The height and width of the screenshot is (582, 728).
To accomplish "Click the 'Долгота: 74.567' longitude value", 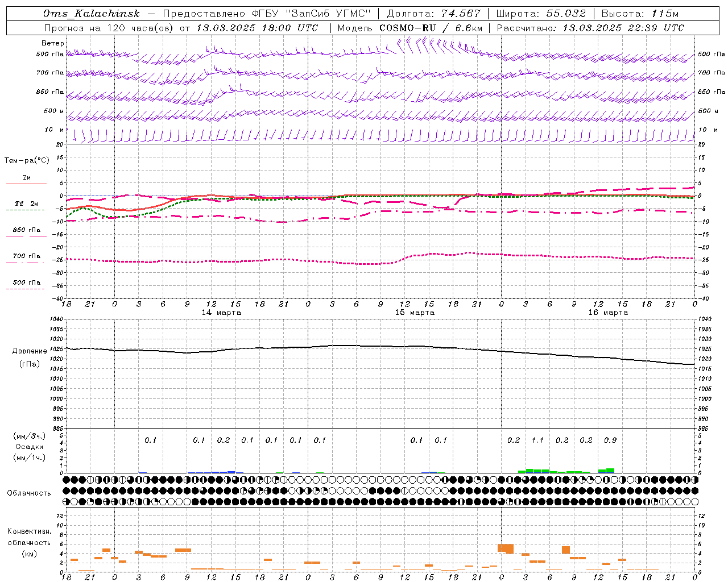I will pos(433,14).
